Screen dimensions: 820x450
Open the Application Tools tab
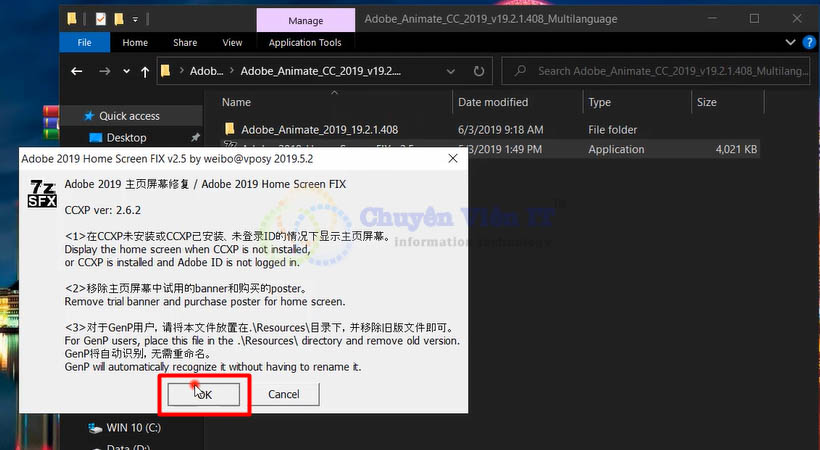(305, 43)
